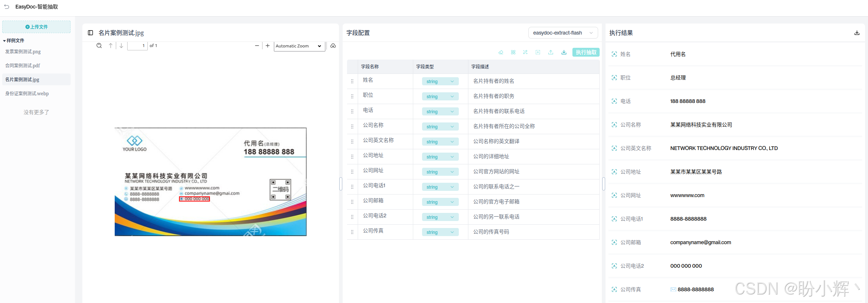The height and width of the screenshot is (303, 868).
Task: Click the locate icon beside result 公司电话2
Action: tap(614, 266)
